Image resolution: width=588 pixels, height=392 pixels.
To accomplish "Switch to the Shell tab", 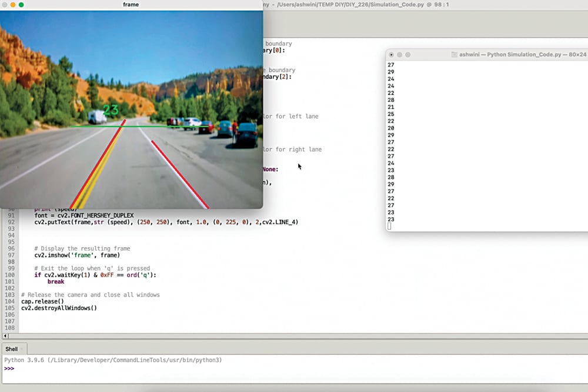I will click(11, 349).
